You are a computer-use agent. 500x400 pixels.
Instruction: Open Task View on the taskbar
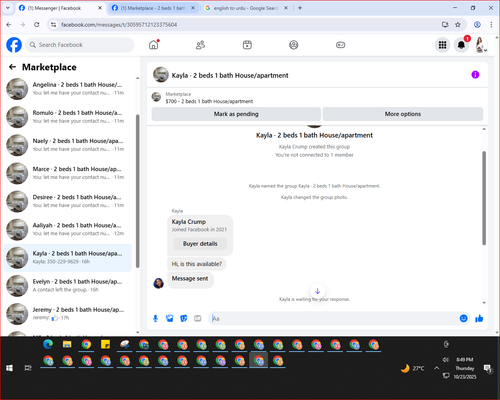pyautogui.click(x=28, y=368)
